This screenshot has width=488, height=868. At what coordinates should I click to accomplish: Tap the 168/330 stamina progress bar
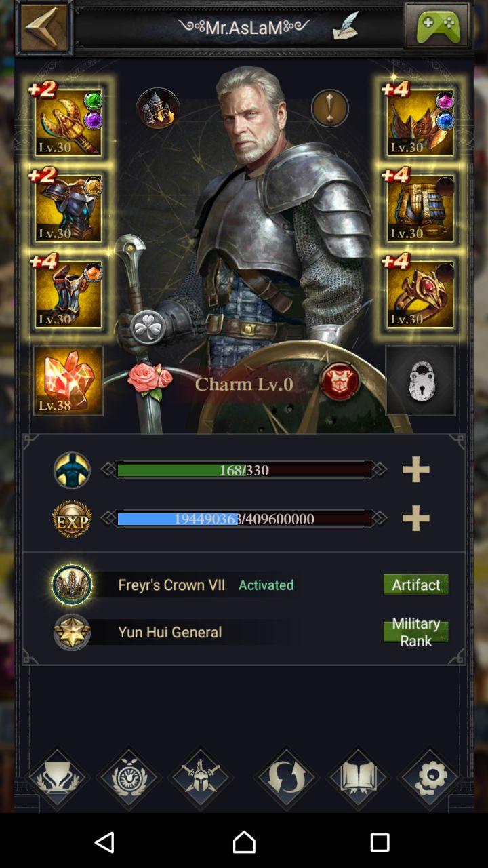(244, 470)
